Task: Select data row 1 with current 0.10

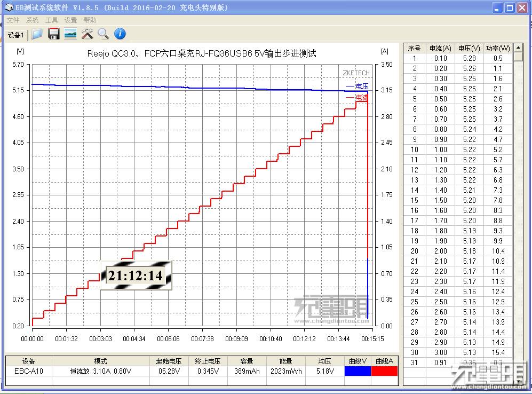Action: click(458, 58)
